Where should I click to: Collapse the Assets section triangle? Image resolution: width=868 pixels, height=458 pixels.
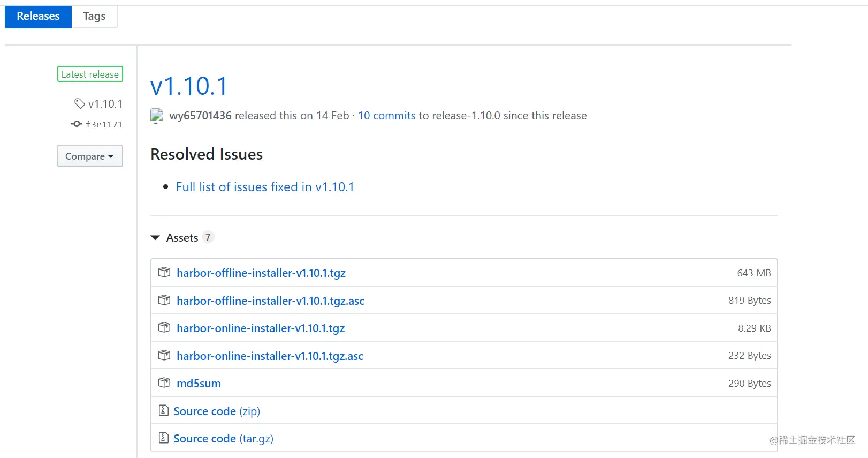click(x=155, y=238)
